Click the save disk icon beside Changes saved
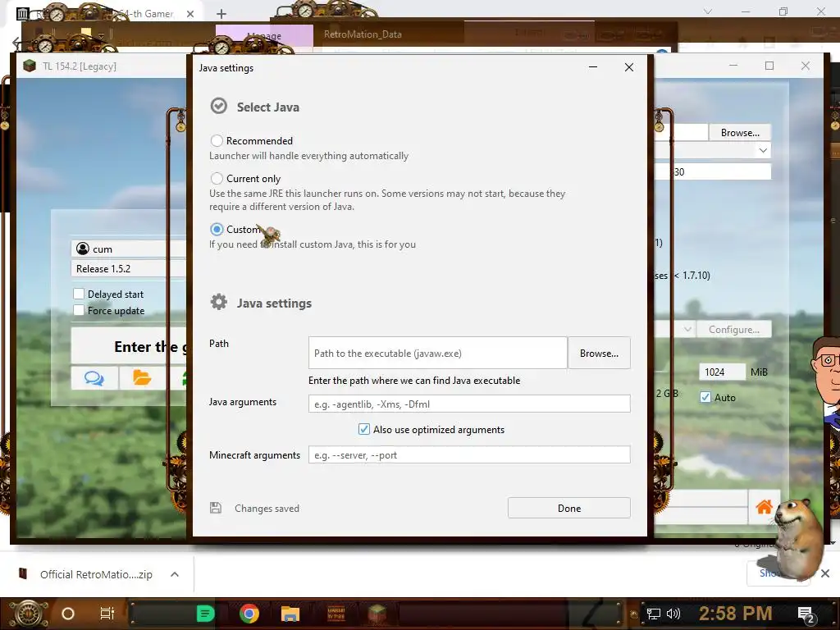840x630 pixels. click(216, 508)
